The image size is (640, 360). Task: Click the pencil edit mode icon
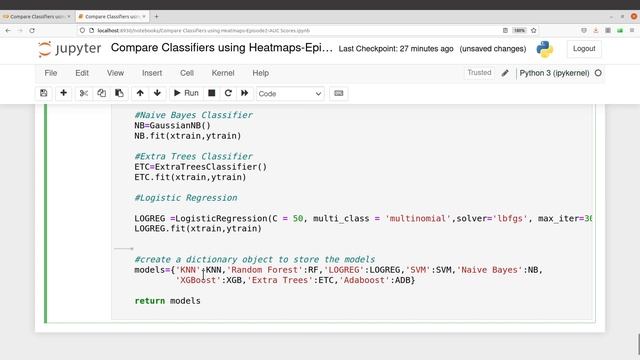pos(505,73)
